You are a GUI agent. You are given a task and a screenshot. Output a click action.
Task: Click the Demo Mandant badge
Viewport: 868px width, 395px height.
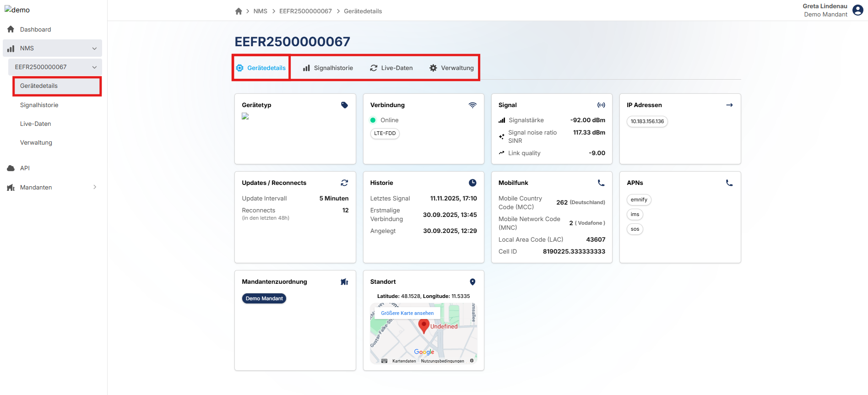264,299
